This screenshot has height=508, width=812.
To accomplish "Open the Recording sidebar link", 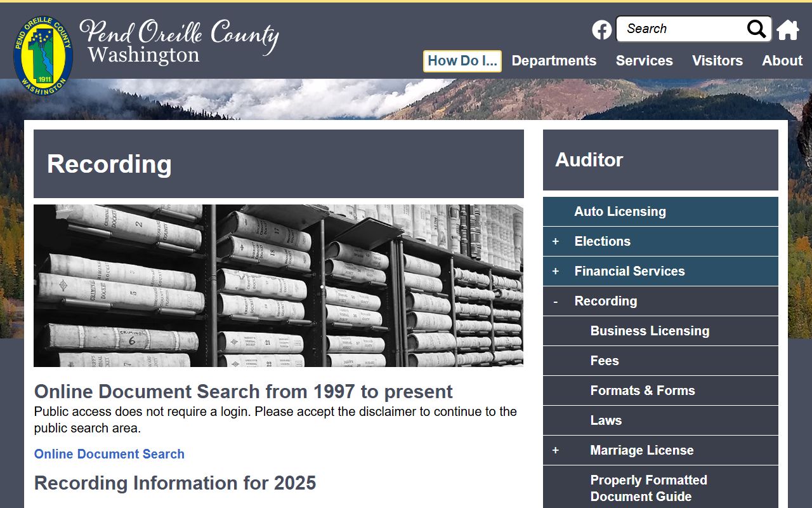I will coord(606,301).
